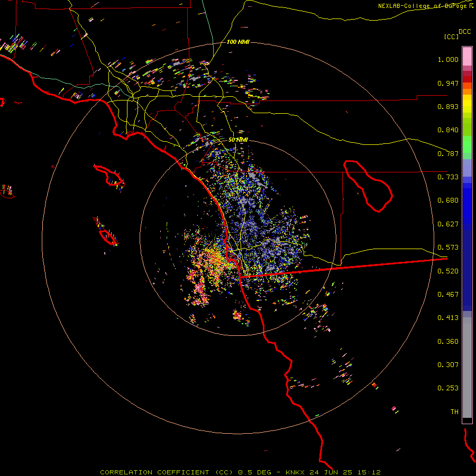Click the 0.680 scale label
This screenshot has height=476, width=476.
point(448,200)
